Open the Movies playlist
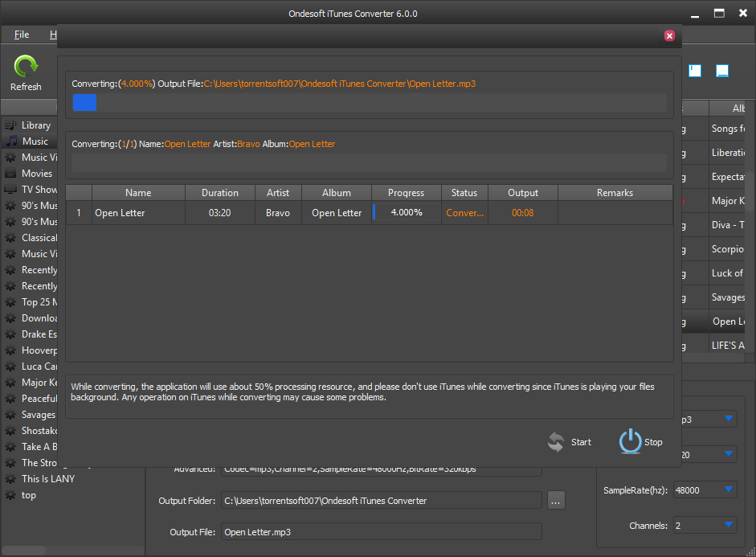The width and height of the screenshot is (756, 557). click(37, 174)
